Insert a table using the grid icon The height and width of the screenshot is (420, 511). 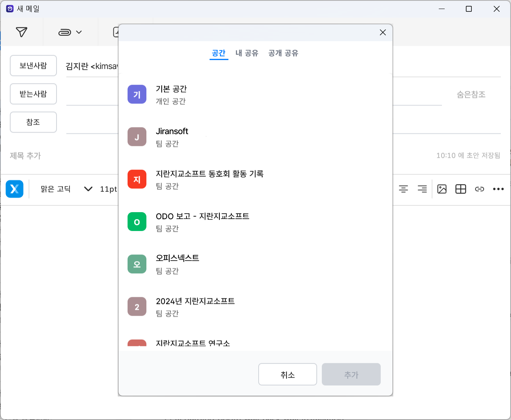pyautogui.click(x=461, y=189)
